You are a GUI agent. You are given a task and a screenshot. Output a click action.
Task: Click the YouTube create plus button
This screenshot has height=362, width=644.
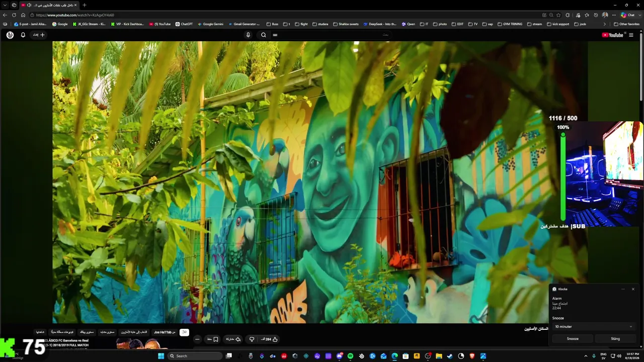click(x=39, y=35)
